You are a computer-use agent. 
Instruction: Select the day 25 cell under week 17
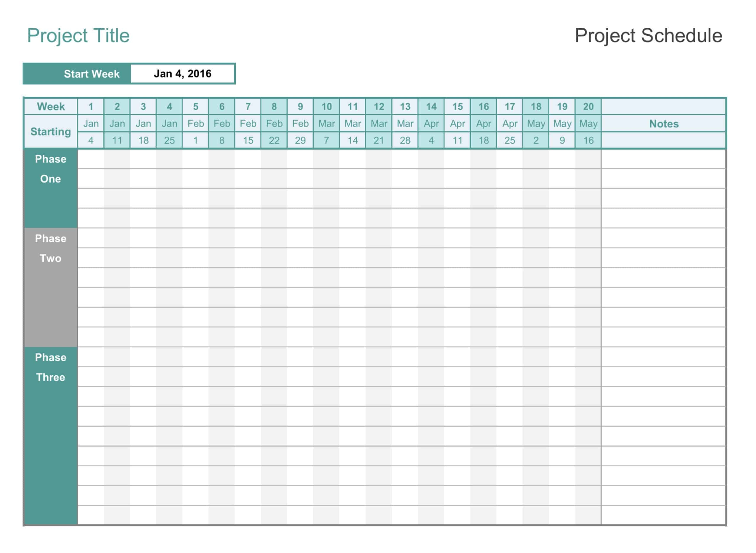tap(510, 140)
